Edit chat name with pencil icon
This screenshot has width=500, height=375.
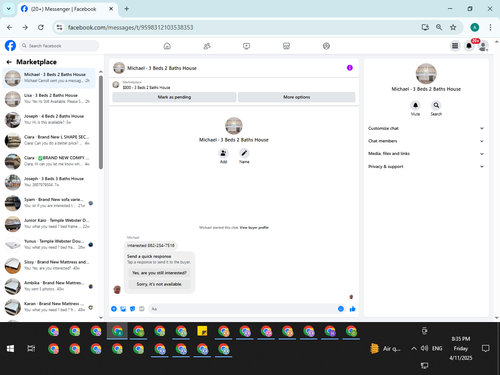pos(244,153)
